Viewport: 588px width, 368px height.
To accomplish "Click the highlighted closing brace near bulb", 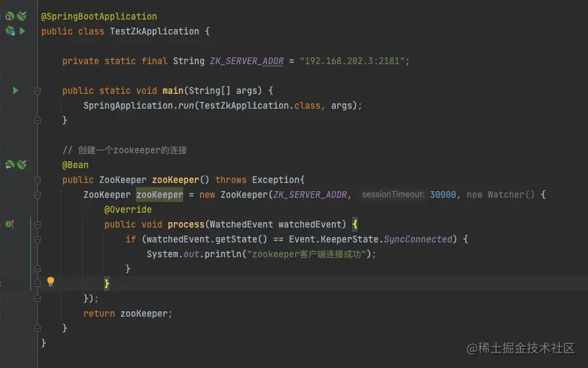I will pos(107,284).
